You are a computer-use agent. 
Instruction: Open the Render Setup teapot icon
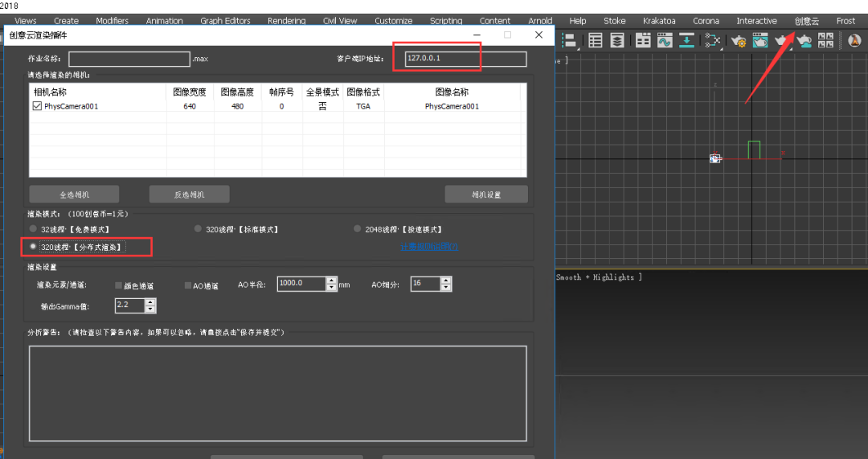click(739, 40)
